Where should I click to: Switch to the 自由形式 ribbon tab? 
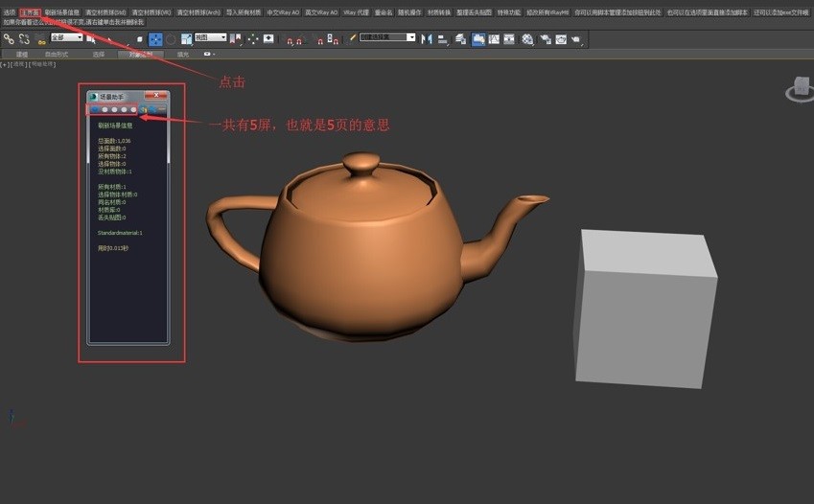[56, 54]
